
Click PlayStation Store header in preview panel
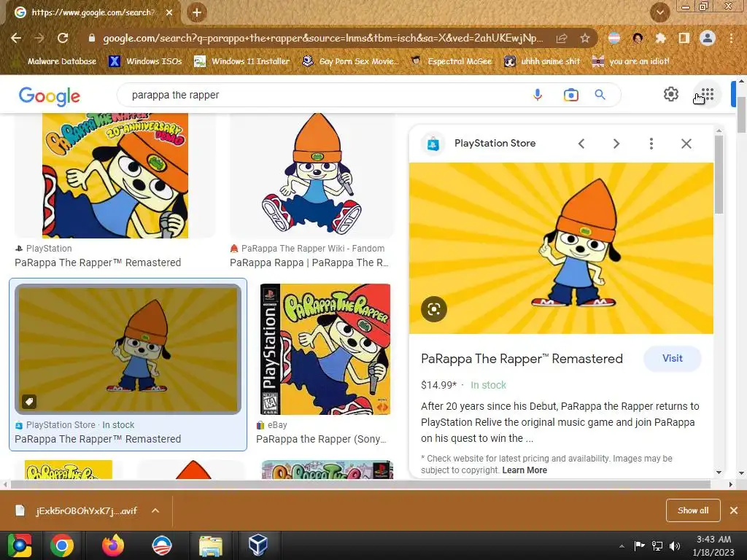point(495,144)
